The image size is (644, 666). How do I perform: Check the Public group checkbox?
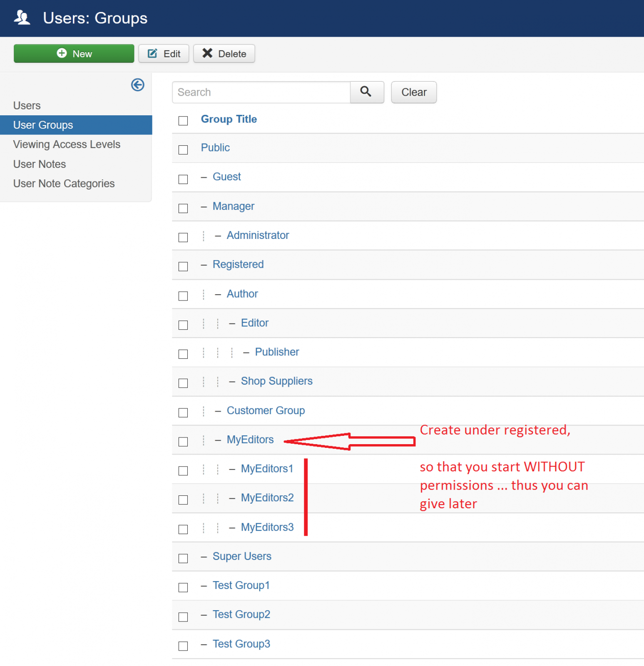click(x=183, y=150)
